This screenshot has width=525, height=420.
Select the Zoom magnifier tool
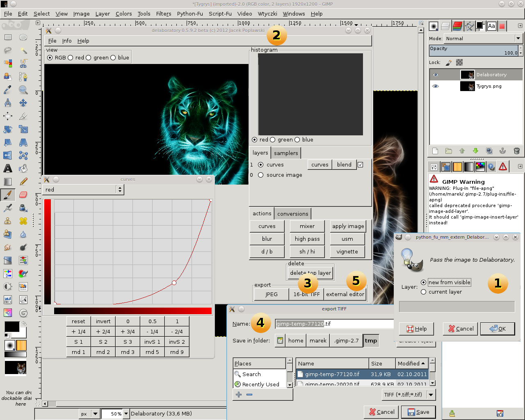pyautogui.click(x=23, y=90)
